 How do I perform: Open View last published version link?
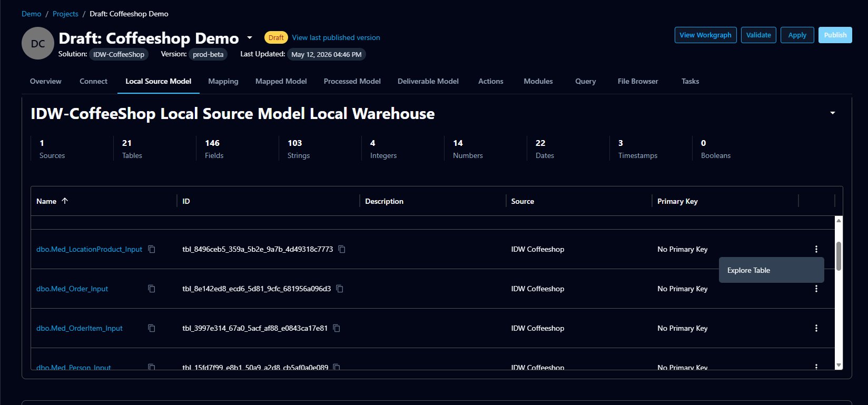[336, 37]
